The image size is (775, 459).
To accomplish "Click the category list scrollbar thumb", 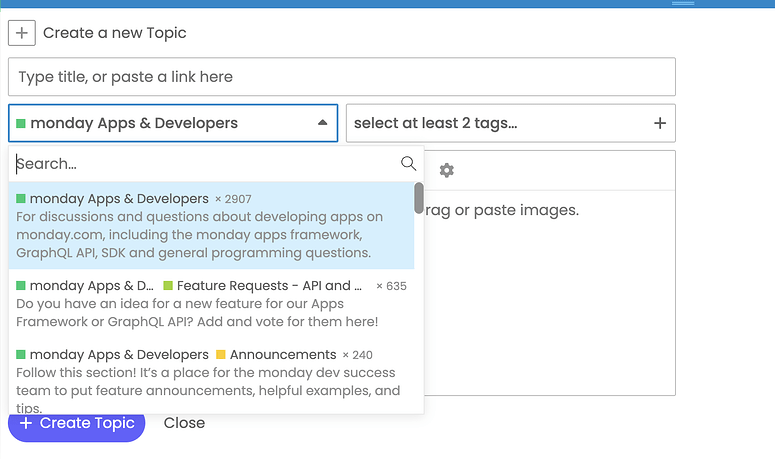I will tap(418, 197).
